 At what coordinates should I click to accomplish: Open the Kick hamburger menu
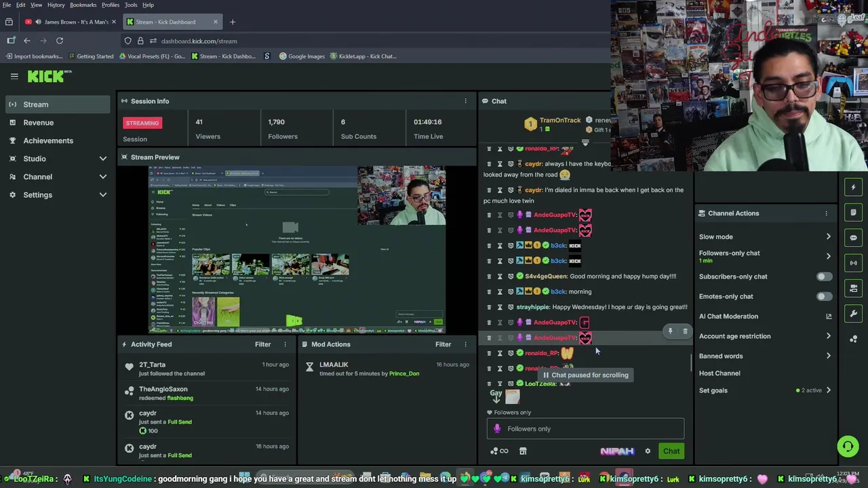tap(14, 77)
